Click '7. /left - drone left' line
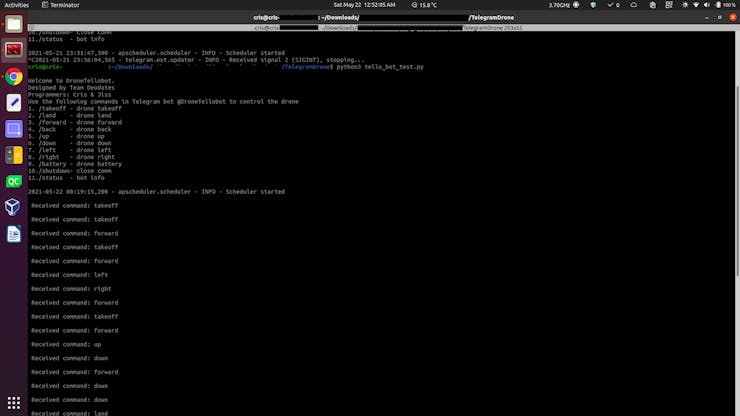 (69, 150)
